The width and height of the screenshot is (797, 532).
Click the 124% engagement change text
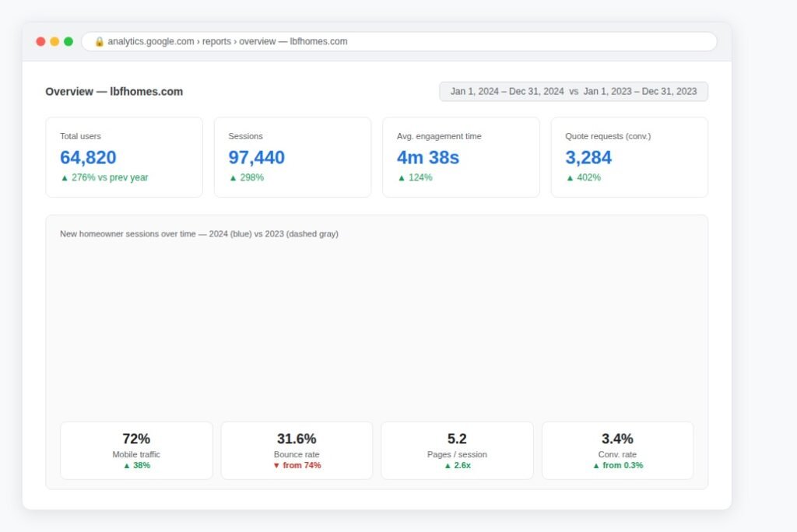point(415,177)
